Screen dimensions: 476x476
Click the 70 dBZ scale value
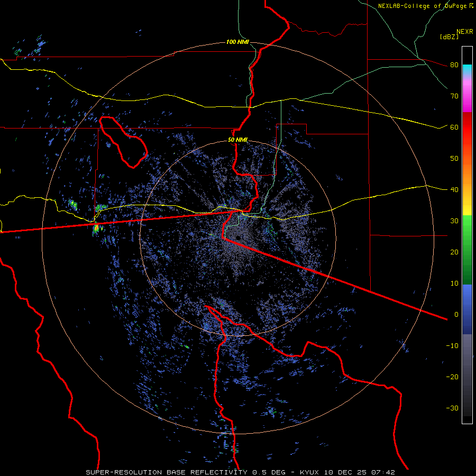(x=454, y=96)
